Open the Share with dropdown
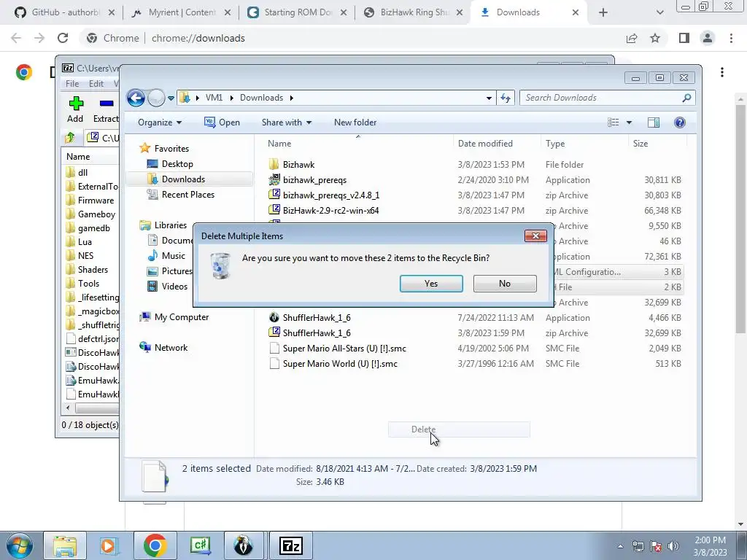 [x=286, y=122]
